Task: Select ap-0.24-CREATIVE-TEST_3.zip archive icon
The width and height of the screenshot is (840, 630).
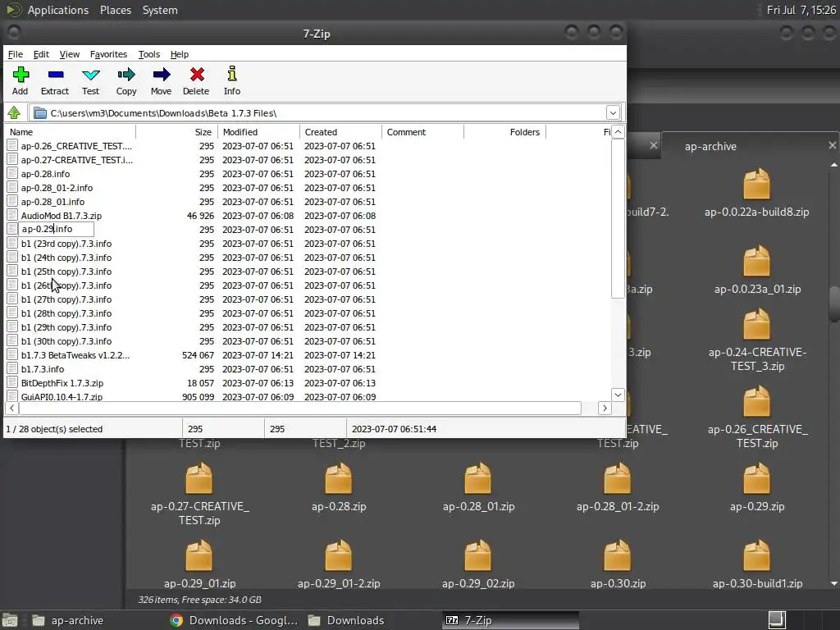Action: (756, 325)
